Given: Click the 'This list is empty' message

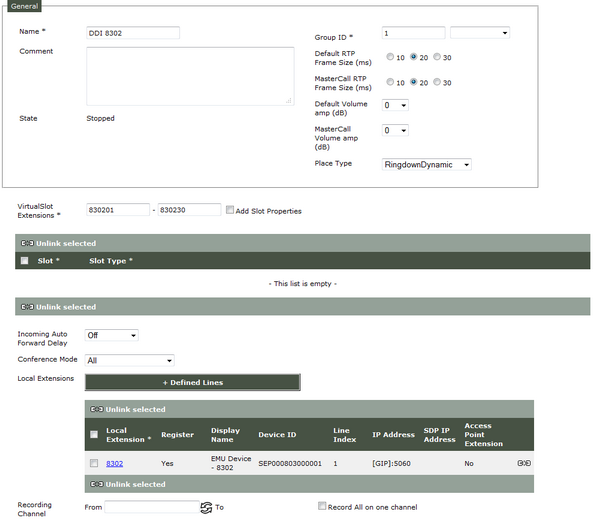Looking at the screenshot, I should pyautogui.click(x=303, y=284).
